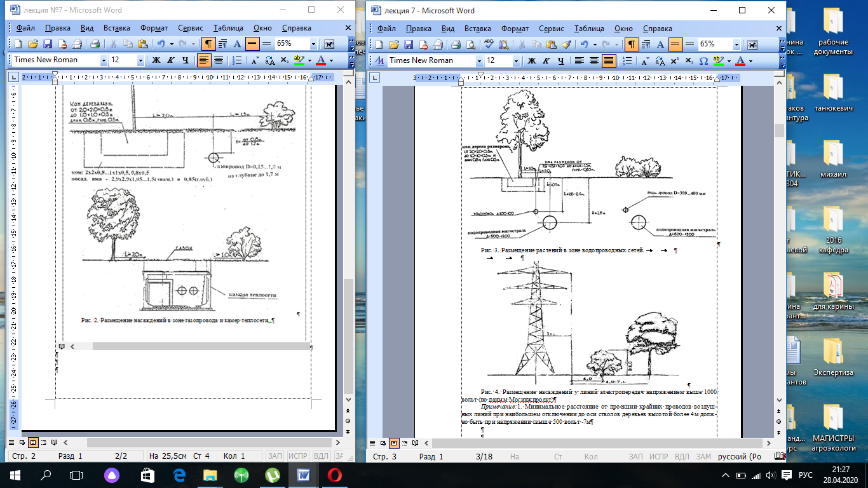The image size is (868, 488).
Task: Insert symbol using the Omega icon
Action: click(703, 61)
